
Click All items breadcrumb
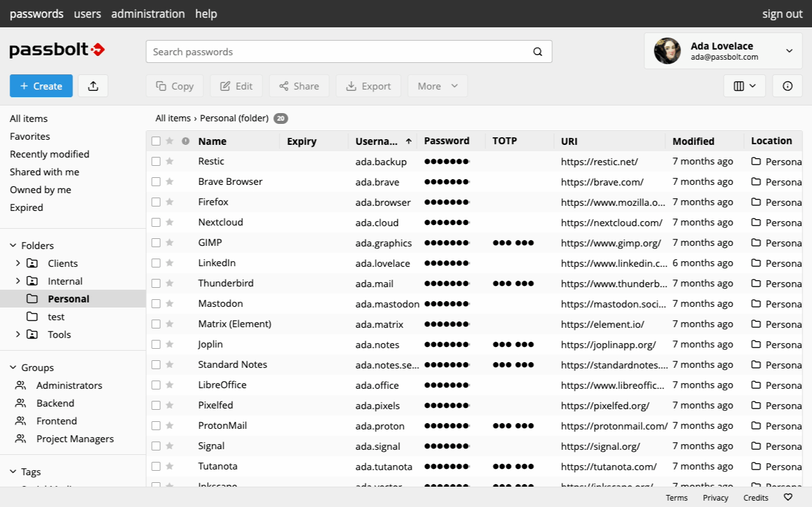[x=173, y=118]
